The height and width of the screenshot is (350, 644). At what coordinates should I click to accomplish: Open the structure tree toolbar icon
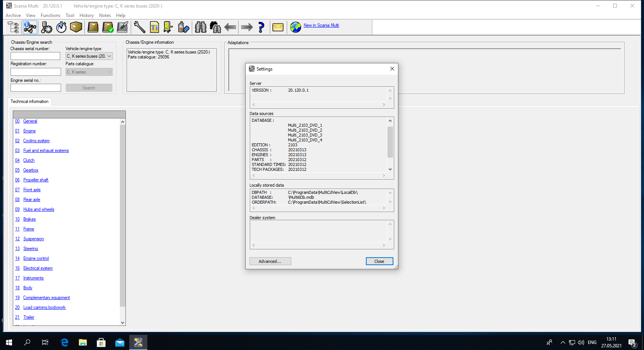click(14, 27)
